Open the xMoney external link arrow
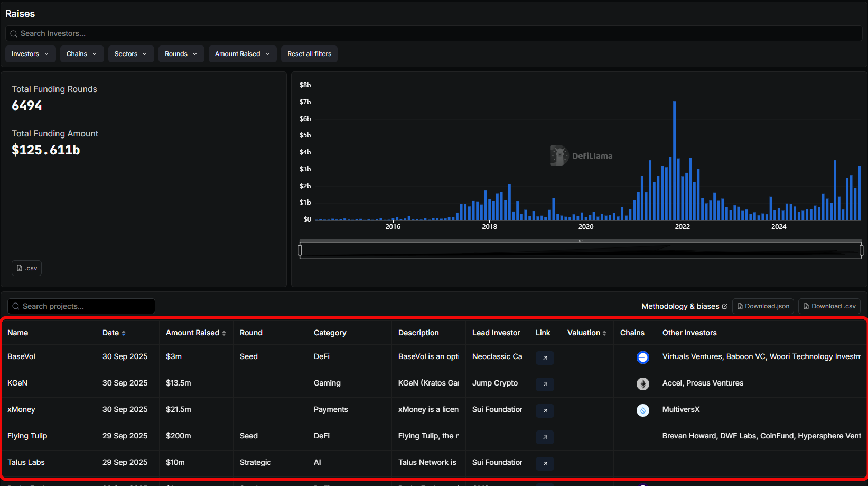The height and width of the screenshot is (486, 868). [x=545, y=411]
